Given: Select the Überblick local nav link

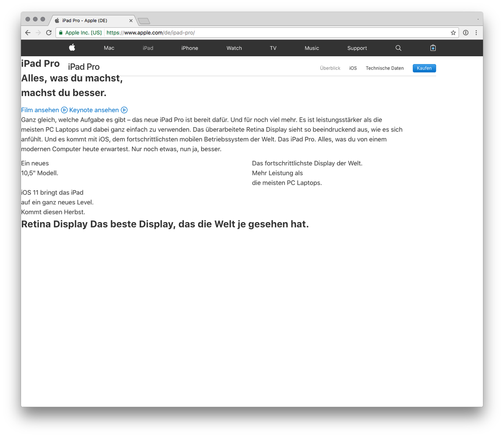Looking at the screenshot, I should (330, 68).
